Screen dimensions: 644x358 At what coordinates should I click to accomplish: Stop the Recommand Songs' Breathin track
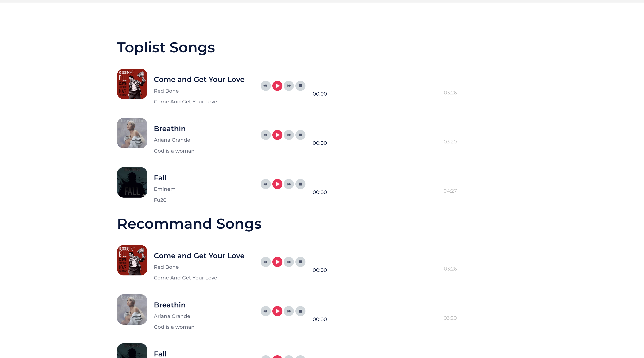[300, 311]
